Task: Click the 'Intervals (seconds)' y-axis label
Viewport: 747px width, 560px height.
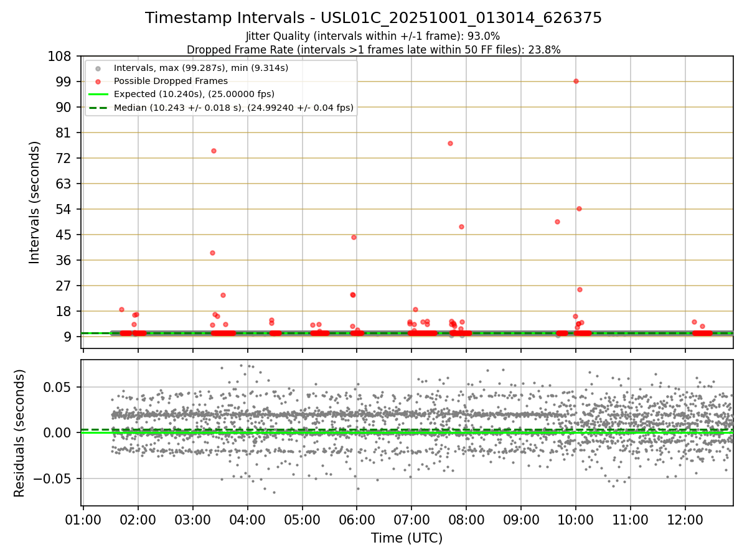Action: pos(35,202)
